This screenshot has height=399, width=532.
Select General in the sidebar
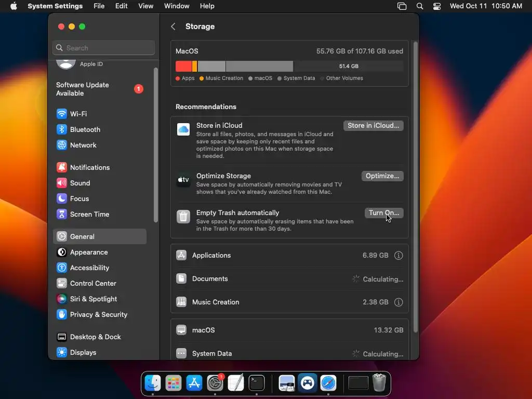pos(99,236)
